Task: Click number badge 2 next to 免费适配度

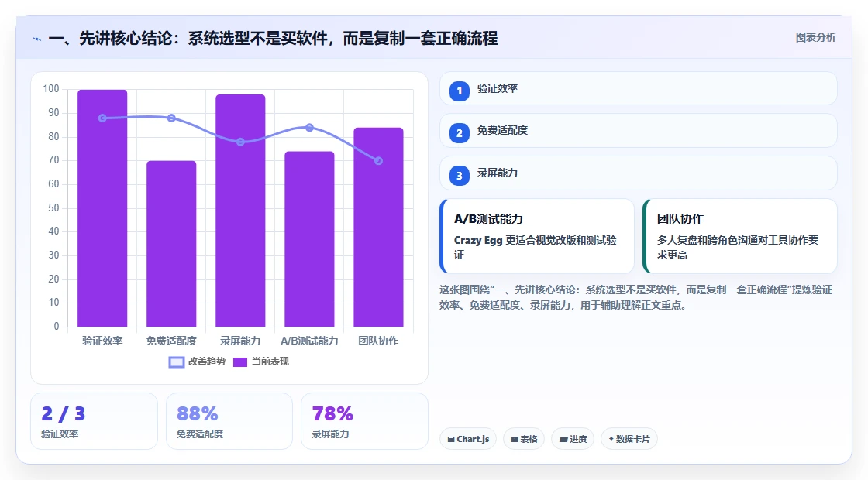Action: click(459, 132)
